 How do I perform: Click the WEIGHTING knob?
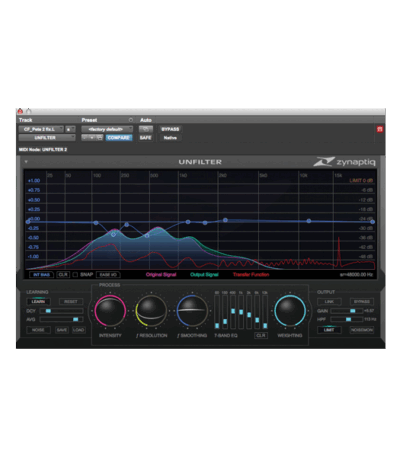point(290,311)
